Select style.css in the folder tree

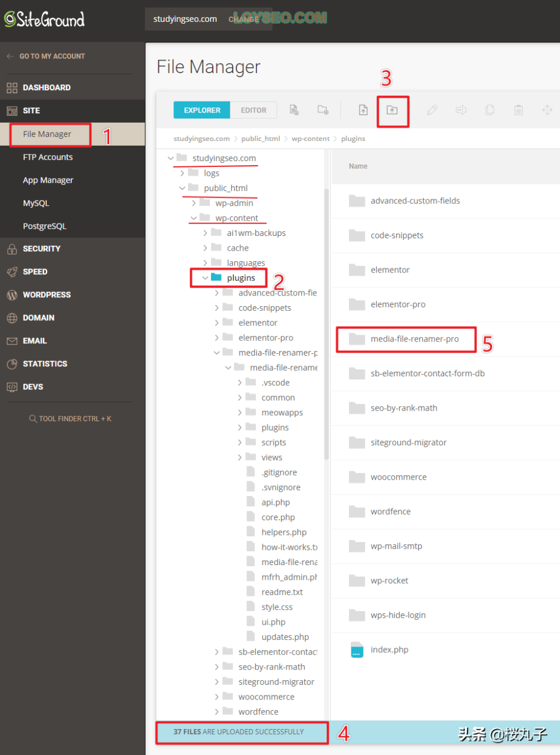277,607
